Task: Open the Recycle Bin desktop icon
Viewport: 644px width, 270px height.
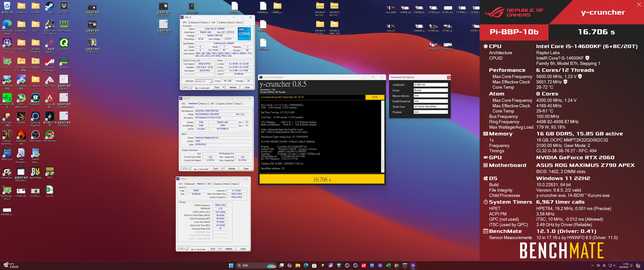Action: (x=7, y=7)
